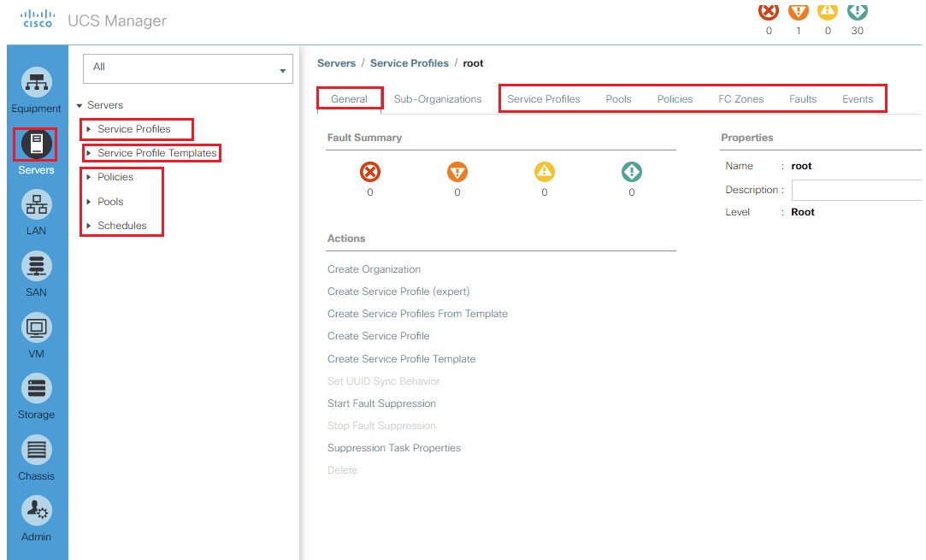Click the 'Set UUID Sync Behavior' text
This screenshot has width=926, height=560.
384,381
